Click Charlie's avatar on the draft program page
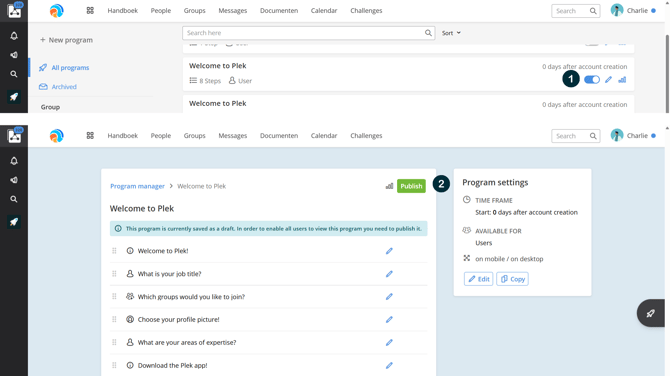Screen dimensions: 670x376 617,135
